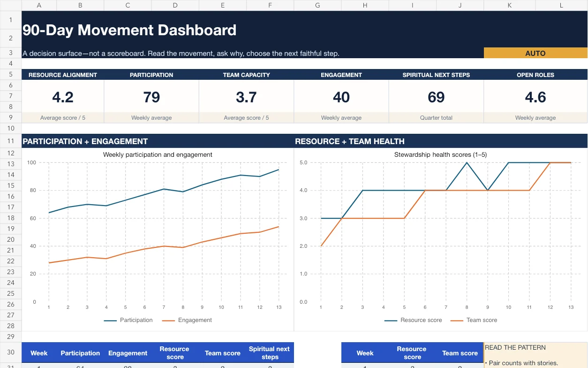
Task: Select the dashboard subtitle about decision surface
Action: (181, 54)
